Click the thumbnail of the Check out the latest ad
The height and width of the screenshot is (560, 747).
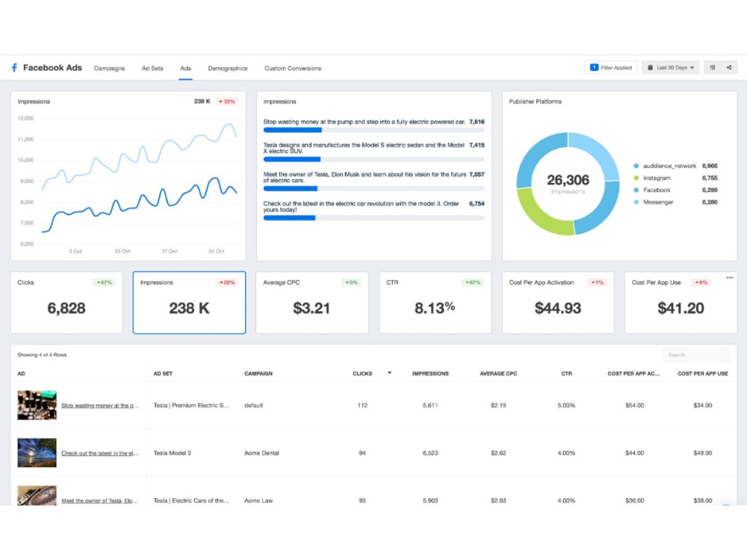coord(37,453)
